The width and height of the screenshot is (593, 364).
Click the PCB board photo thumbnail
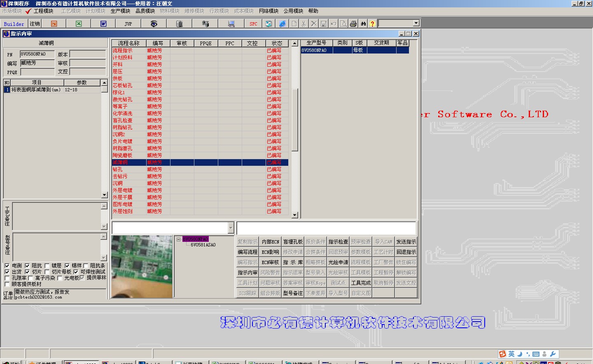pos(142,266)
